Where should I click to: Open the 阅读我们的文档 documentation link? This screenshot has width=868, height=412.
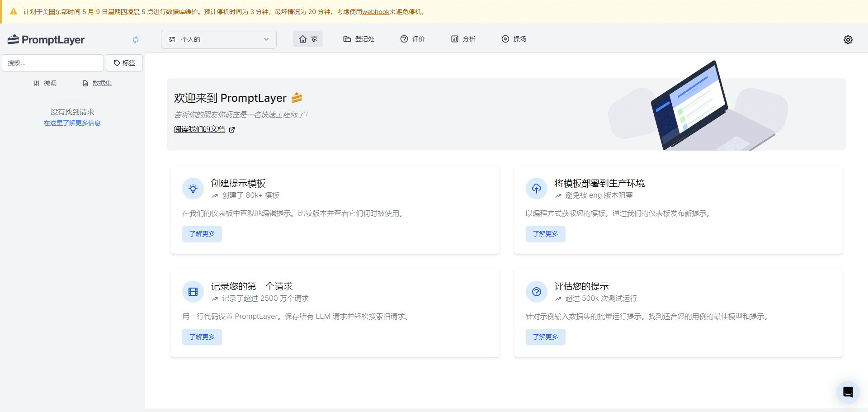click(x=200, y=129)
